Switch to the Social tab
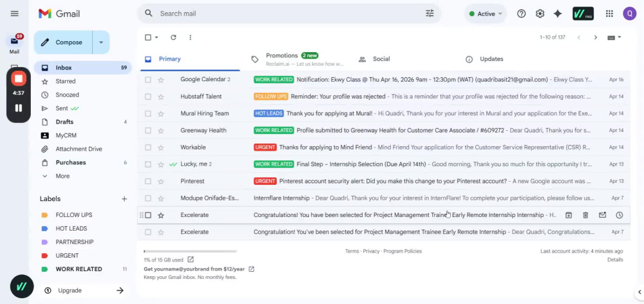 [x=381, y=59]
